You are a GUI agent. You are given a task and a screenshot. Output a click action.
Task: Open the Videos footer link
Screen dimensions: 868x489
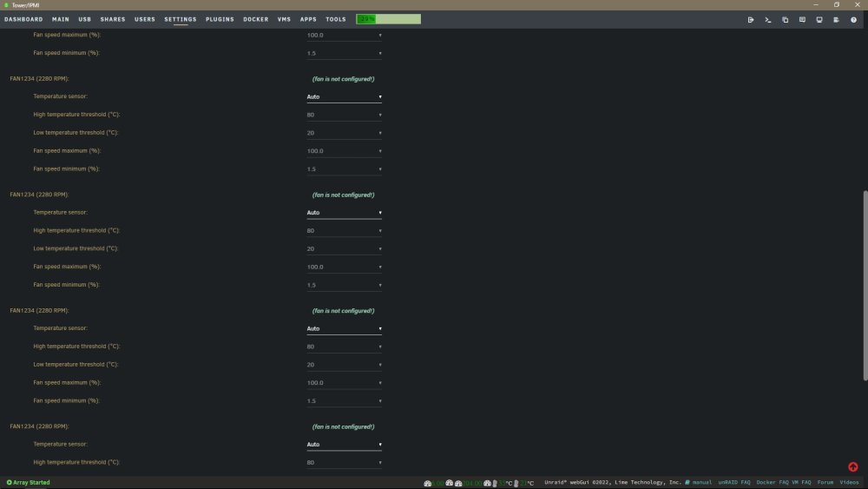coord(849,482)
